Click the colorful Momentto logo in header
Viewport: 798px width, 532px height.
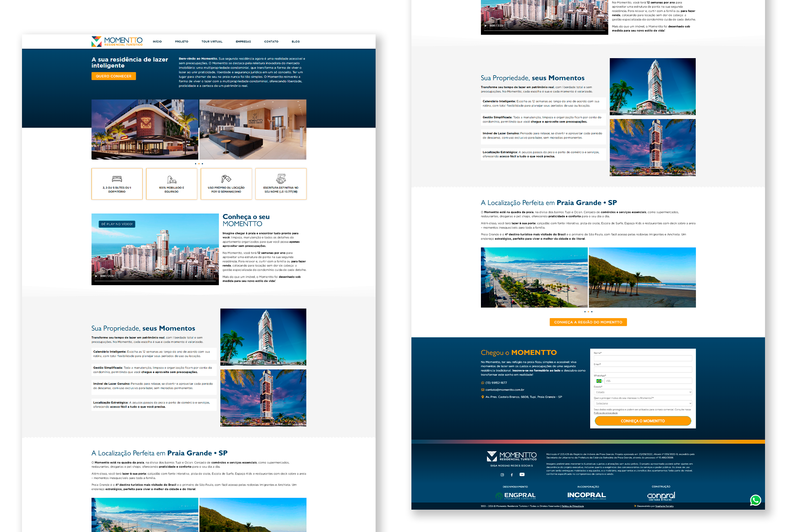coord(117,41)
